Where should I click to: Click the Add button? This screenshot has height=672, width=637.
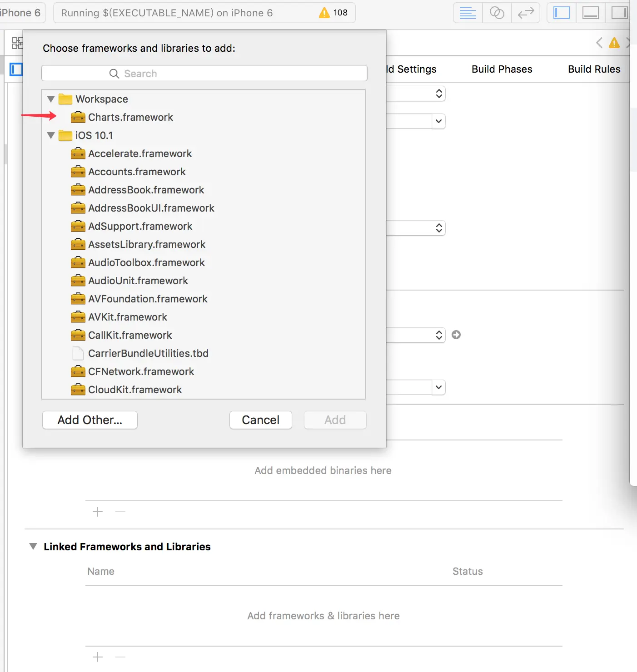(335, 420)
